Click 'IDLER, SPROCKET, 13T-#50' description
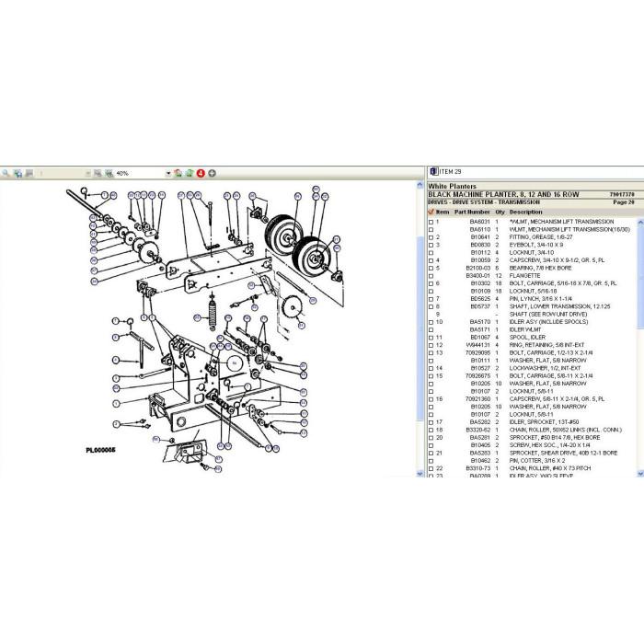The height and width of the screenshot is (644, 644). click(x=545, y=422)
